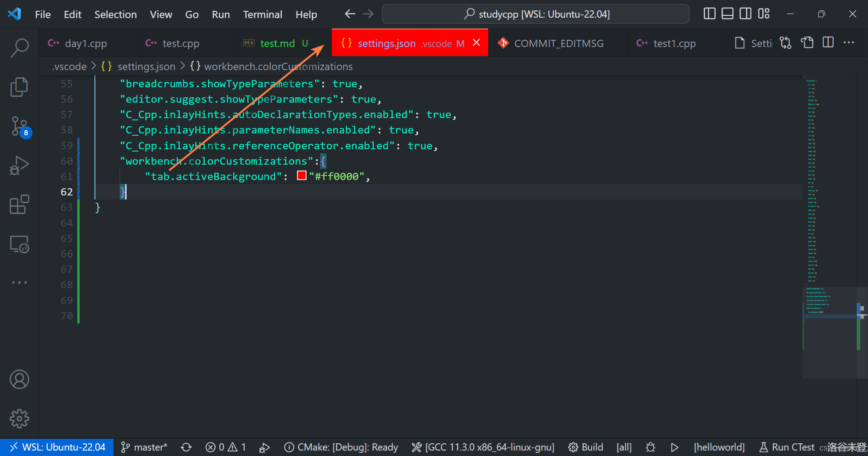The image size is (868, 456).
Task: Toggle the secondary side bar layout icon
Action: pyautogui.click(x=745, y=14)
